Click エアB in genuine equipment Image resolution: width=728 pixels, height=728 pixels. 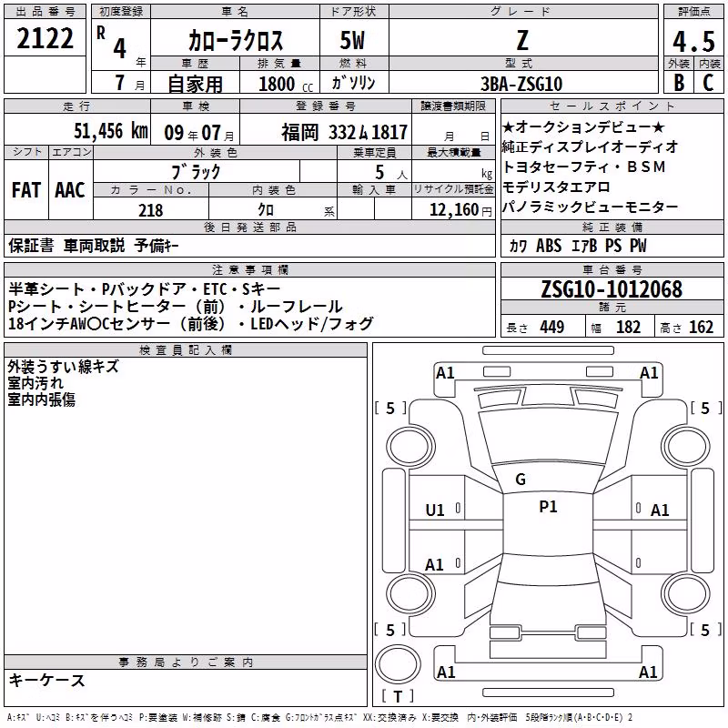point(584,246)
